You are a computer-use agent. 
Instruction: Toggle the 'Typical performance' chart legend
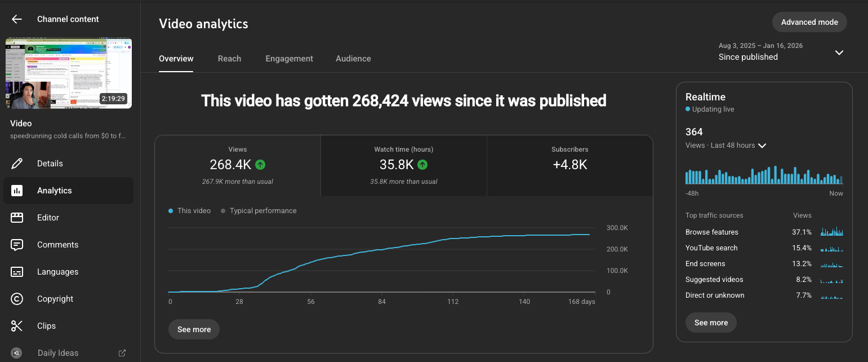click(259, 210)
